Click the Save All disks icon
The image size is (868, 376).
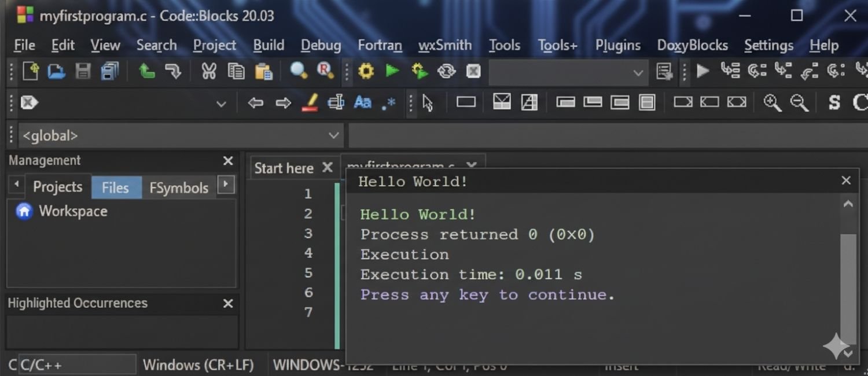(x=109, y=71)
